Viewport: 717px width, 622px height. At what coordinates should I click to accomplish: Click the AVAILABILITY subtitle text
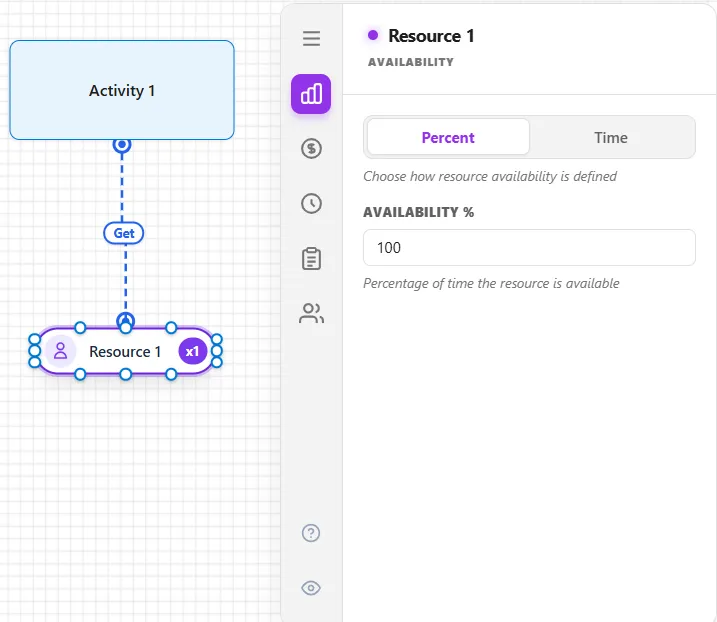pos(411,62)
